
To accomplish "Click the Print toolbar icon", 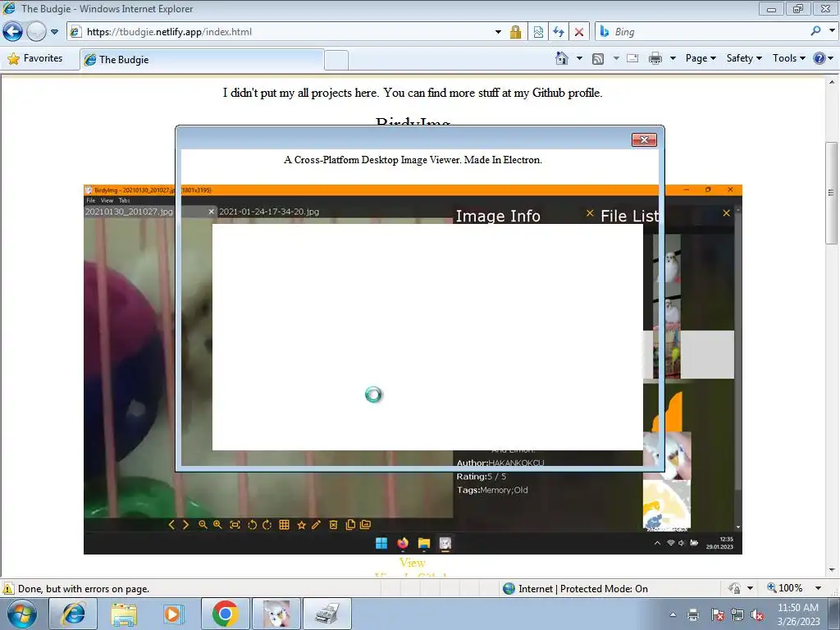I will 655,58.
